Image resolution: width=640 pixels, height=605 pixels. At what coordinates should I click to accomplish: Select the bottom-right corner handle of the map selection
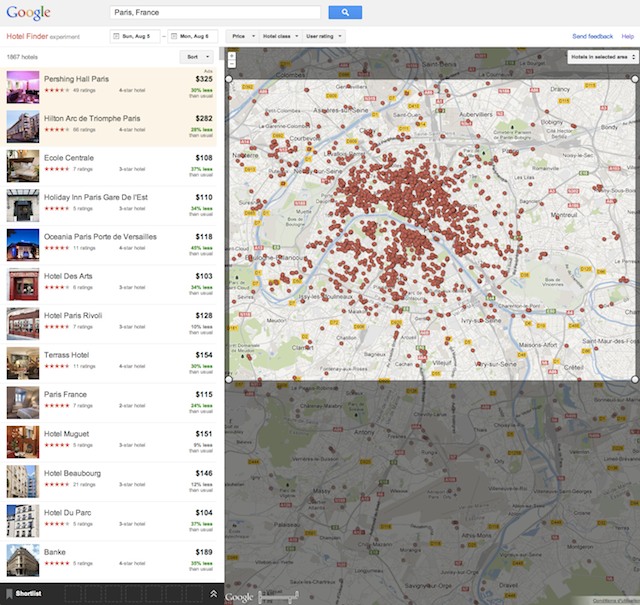[635, 379]
